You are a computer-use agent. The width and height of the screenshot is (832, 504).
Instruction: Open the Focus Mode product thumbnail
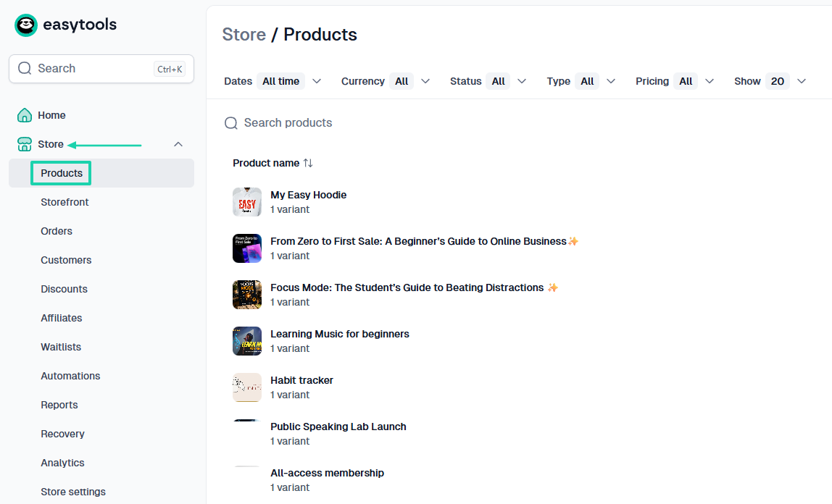(x=247, y=295)
